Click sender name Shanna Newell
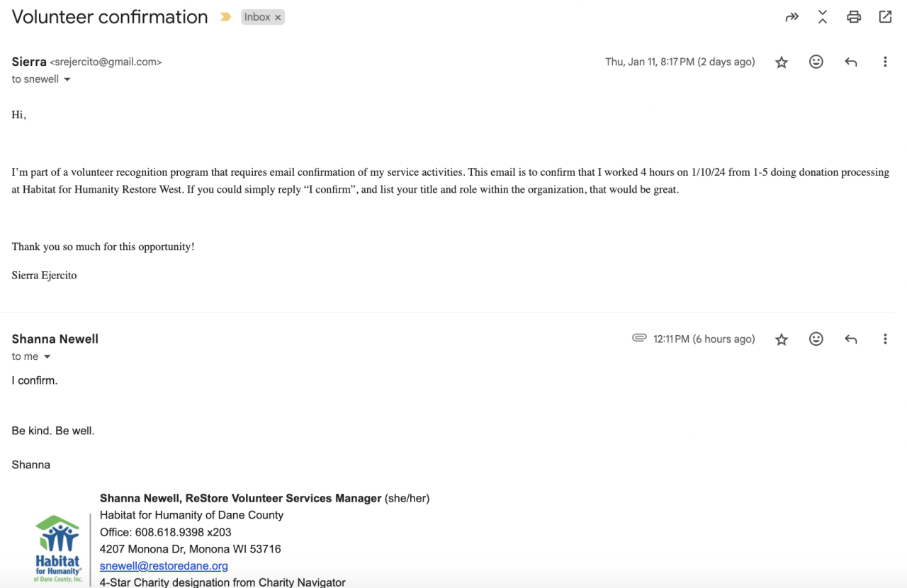907x588 pixels. click(55, 339)
